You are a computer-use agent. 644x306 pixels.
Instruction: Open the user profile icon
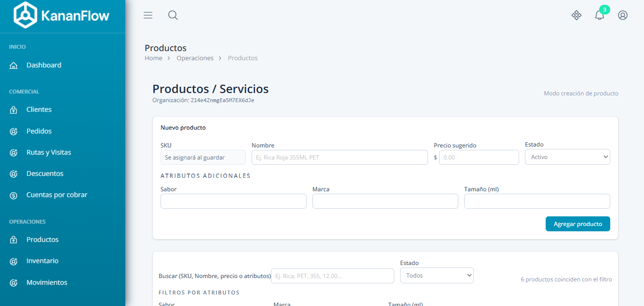coord(623,15)
